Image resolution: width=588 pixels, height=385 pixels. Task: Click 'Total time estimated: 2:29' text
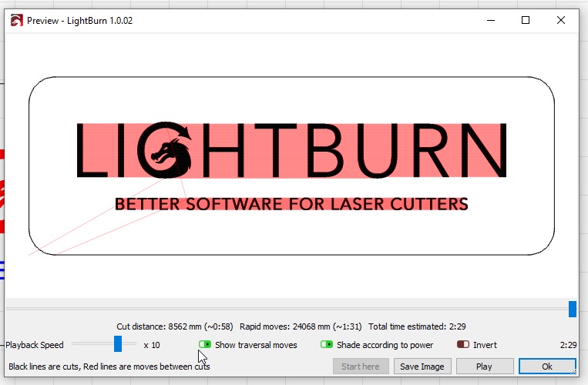417,326
